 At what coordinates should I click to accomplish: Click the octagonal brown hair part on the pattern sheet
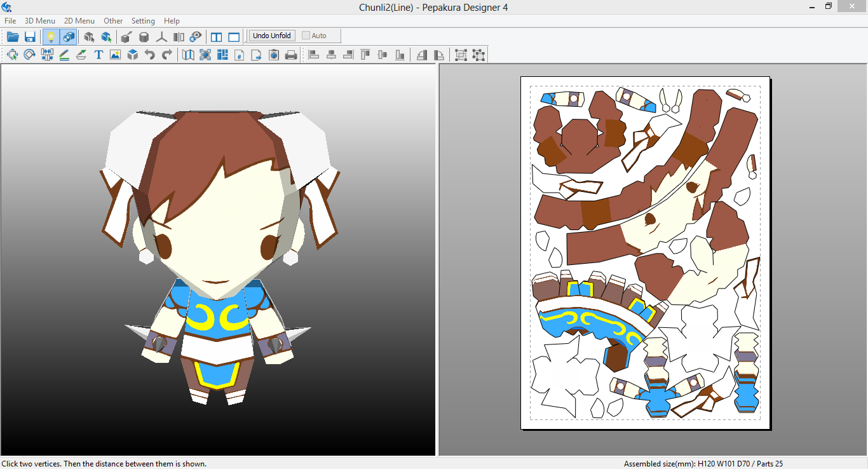pos(580,136)
